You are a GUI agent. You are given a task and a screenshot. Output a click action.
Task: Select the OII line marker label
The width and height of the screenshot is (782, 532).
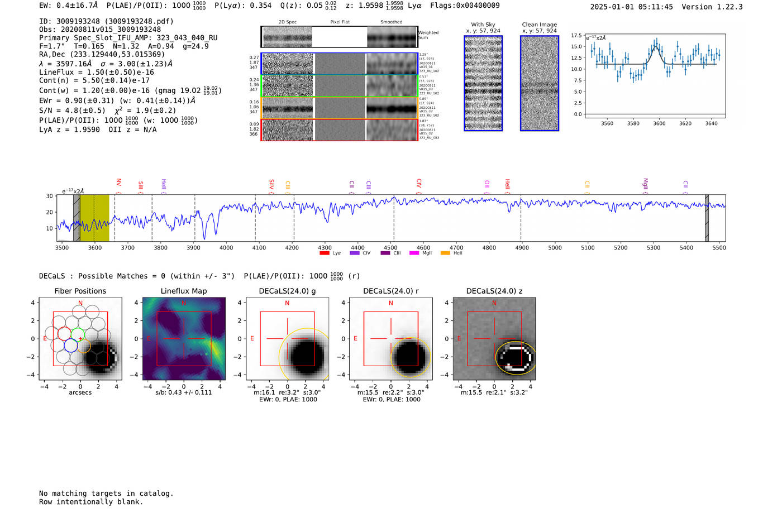[487, 184]
